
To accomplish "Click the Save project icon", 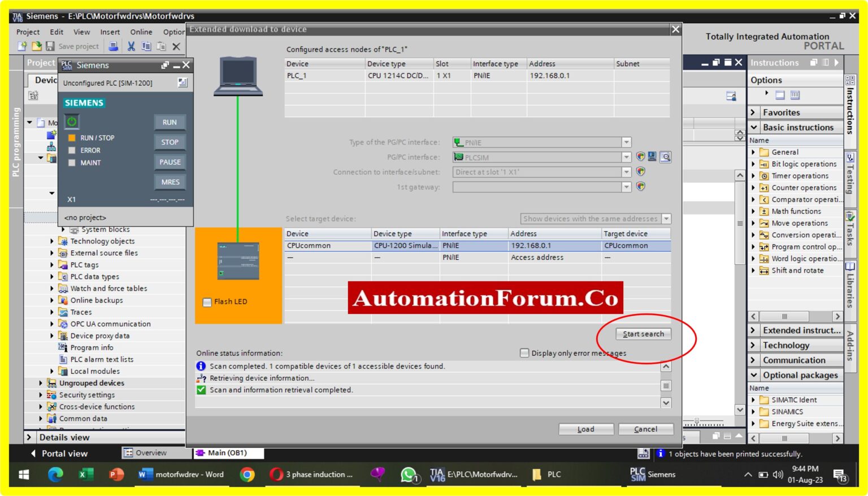I will tap(50, 46).
